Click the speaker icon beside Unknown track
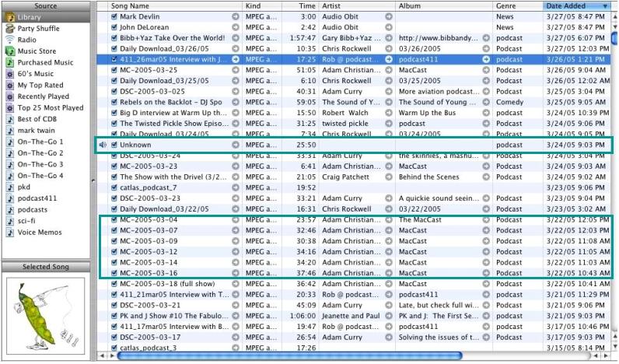The width and height of the screenshot is (619, 364). point(103,145)
